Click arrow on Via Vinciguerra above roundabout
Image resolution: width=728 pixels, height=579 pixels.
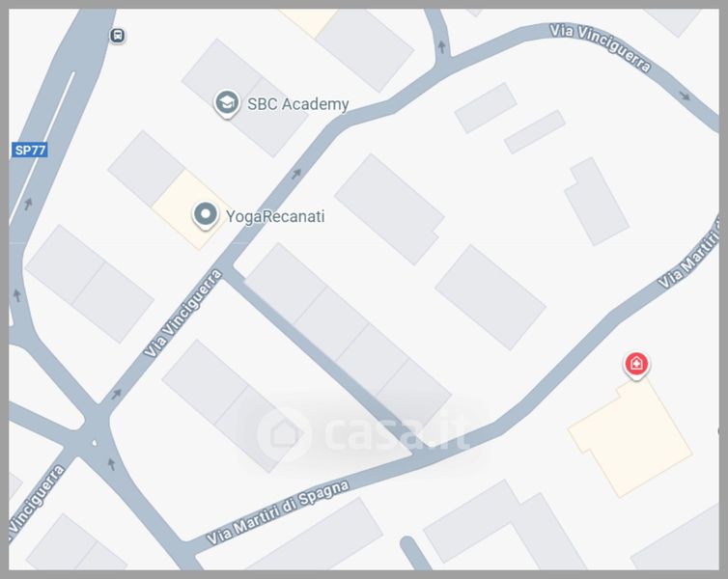coord(116,395)
